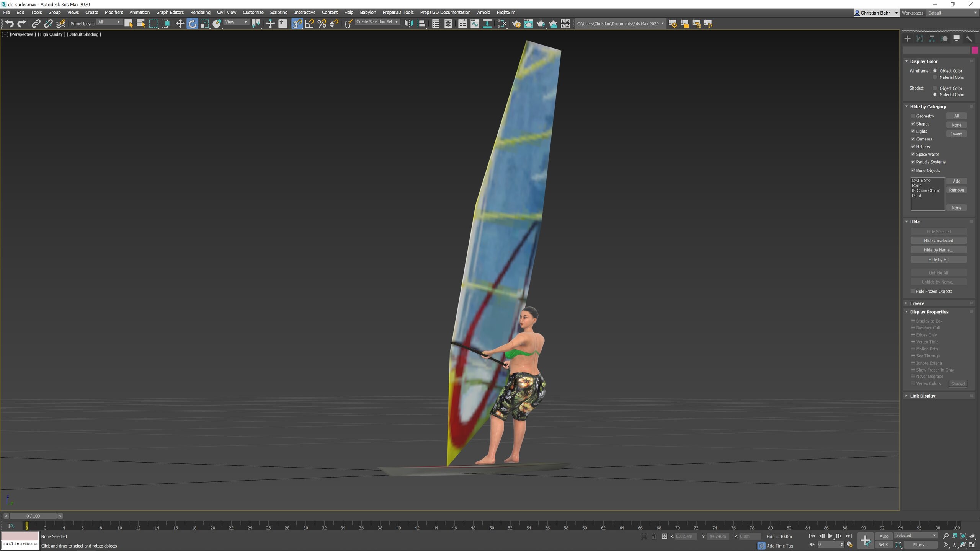Click the pink object color swatch

point(975,50)
